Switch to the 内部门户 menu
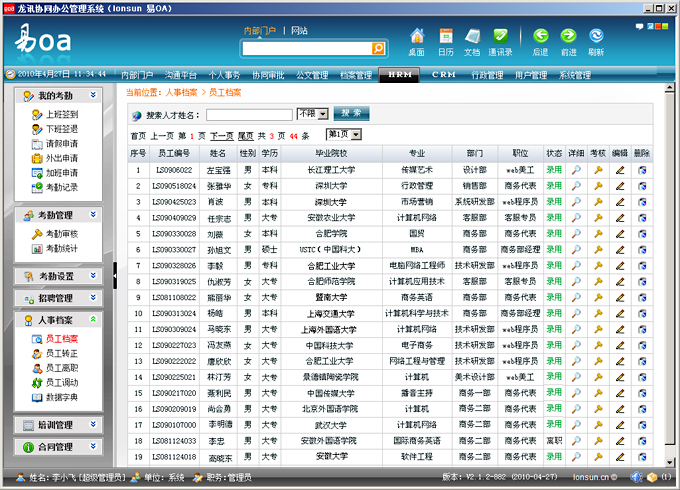 (137, 75)
